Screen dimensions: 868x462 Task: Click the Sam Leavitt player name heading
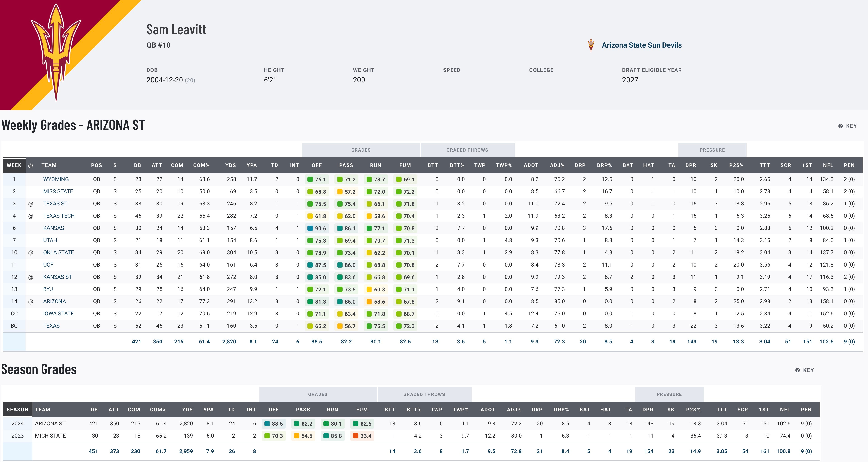click(176, 30)
